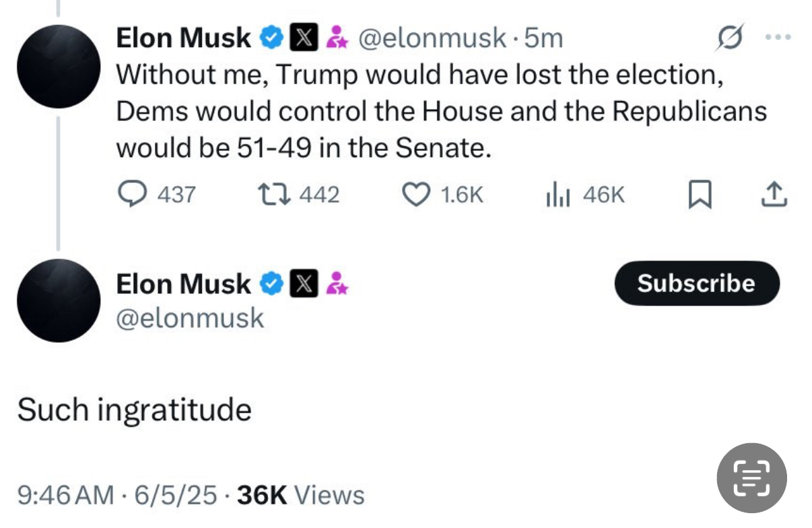Click the 5m timestamp on the top tweet
The height and width of the screenshot is (528, 812).
click(x=543, y=38)
